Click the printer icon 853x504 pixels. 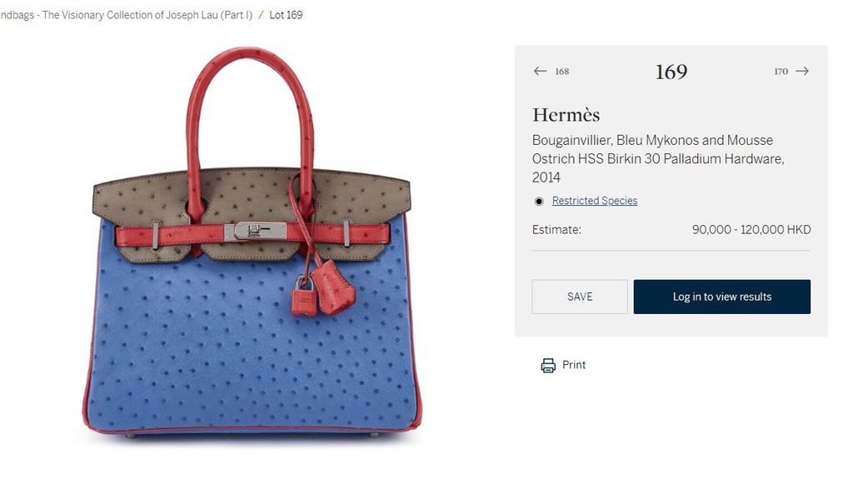[x=548, y=365]
